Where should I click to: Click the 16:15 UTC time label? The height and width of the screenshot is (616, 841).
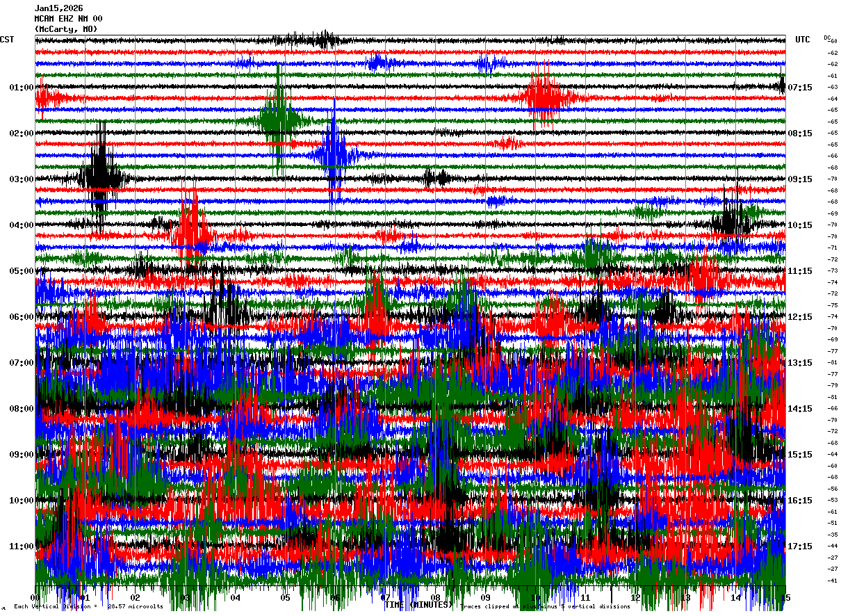[x=800, y=501]
